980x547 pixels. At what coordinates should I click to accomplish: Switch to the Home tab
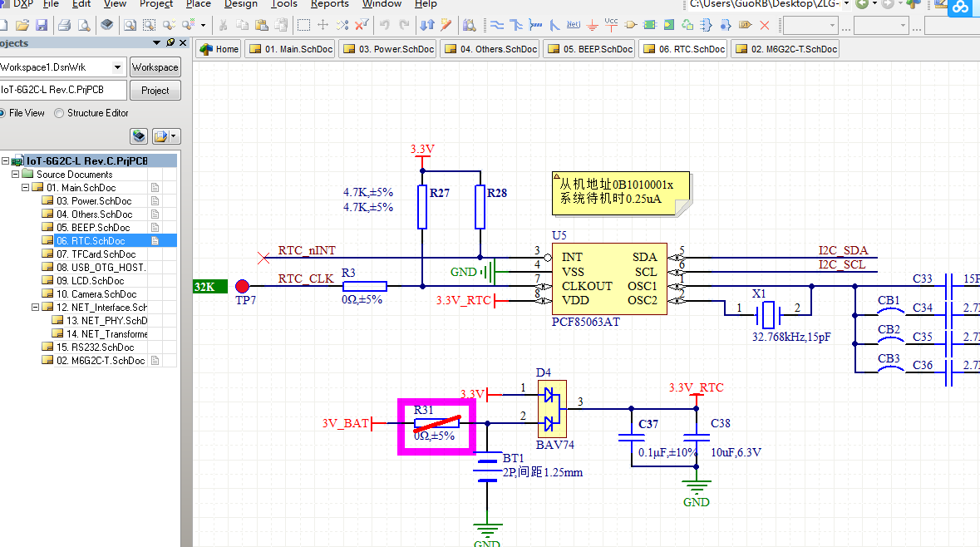[x=219, y=49]
